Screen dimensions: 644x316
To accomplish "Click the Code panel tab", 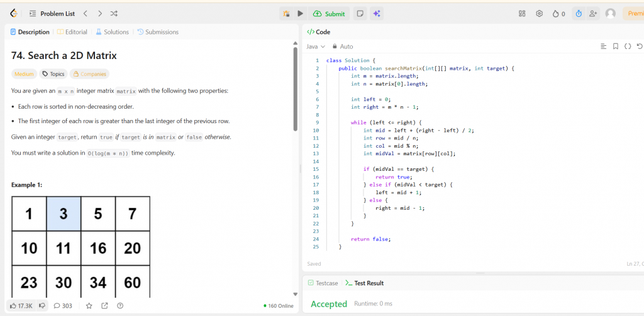I will pyautogui.click(x=319, y=32).
